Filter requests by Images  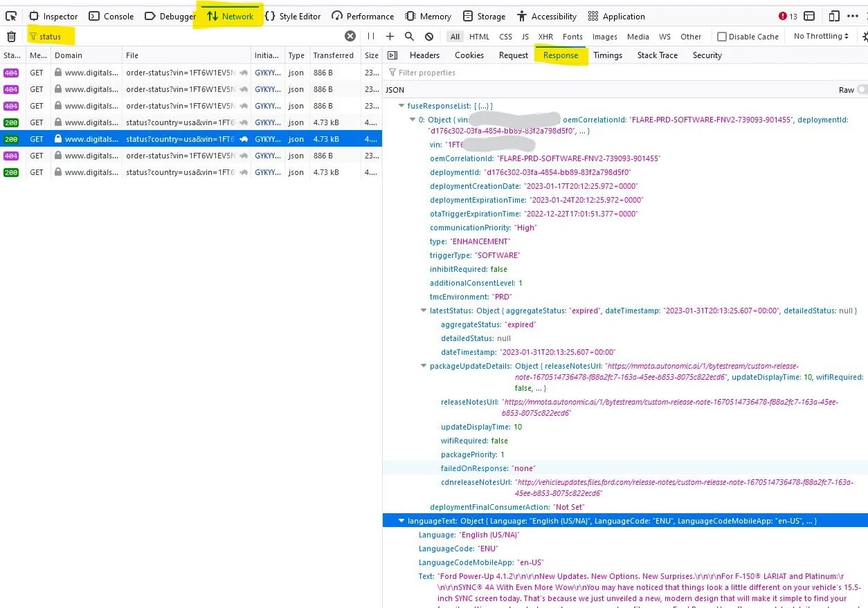click(605, 37)
